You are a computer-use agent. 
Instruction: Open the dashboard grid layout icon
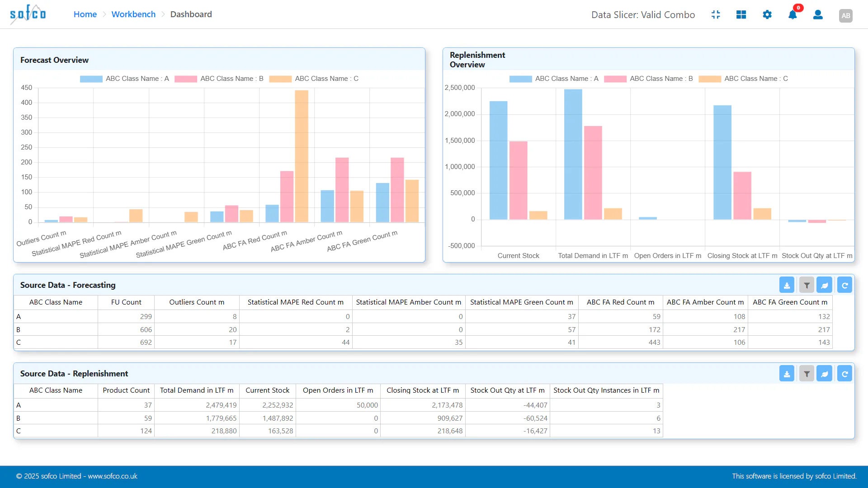pyautogui.click(x=741, y=14)
